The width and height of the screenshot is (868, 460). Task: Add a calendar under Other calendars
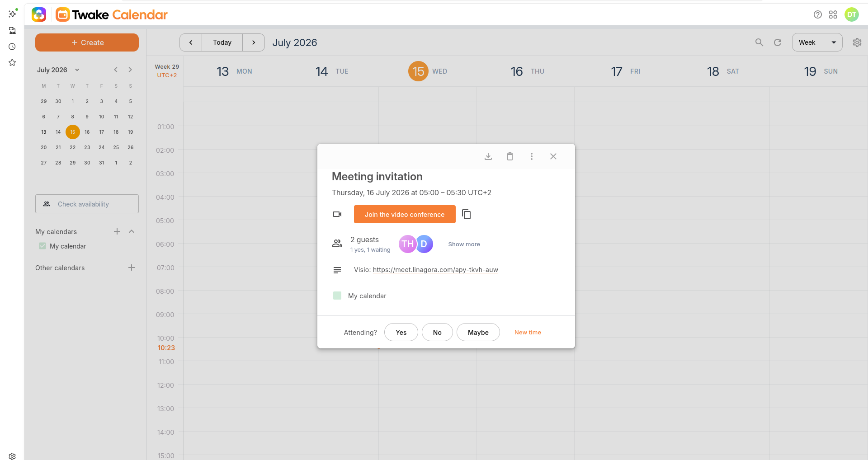(132, 268)
